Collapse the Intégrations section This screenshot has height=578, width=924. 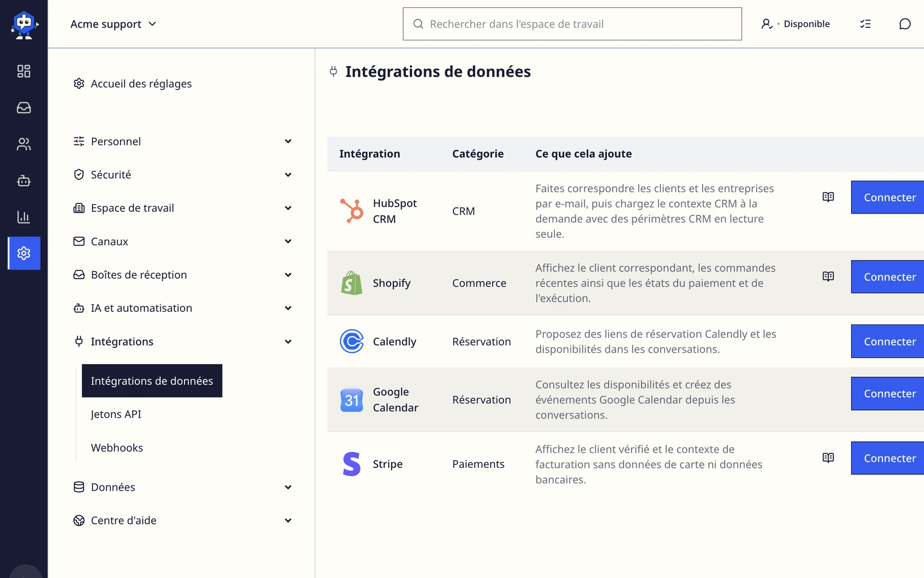pyautogui.click(x=182, y=342)
